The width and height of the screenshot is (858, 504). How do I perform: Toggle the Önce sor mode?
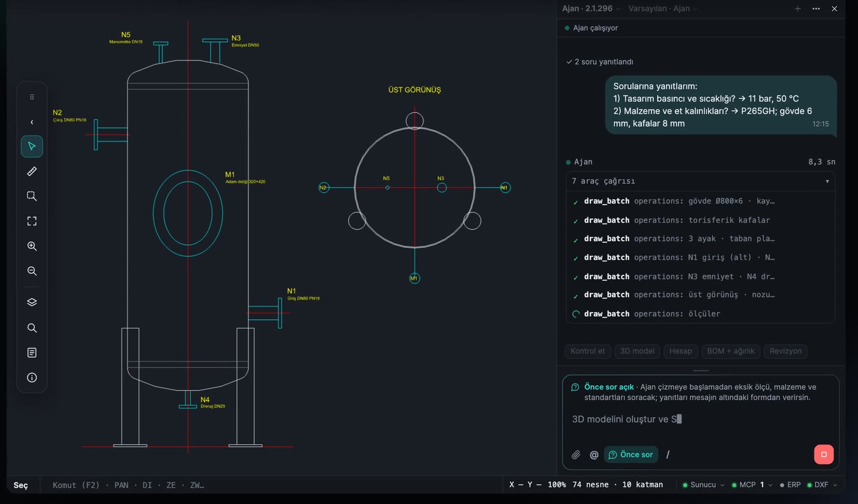631,455
